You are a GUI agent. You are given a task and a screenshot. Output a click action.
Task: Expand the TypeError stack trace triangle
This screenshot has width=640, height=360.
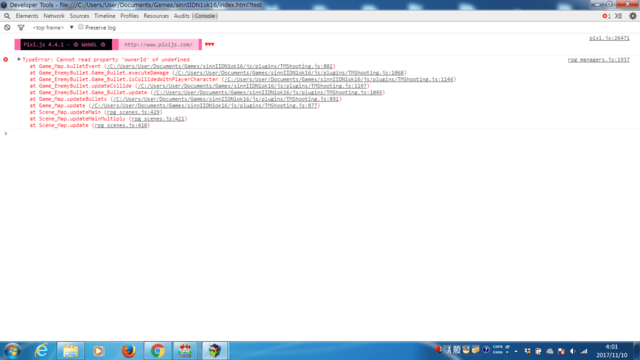(19, 59)
